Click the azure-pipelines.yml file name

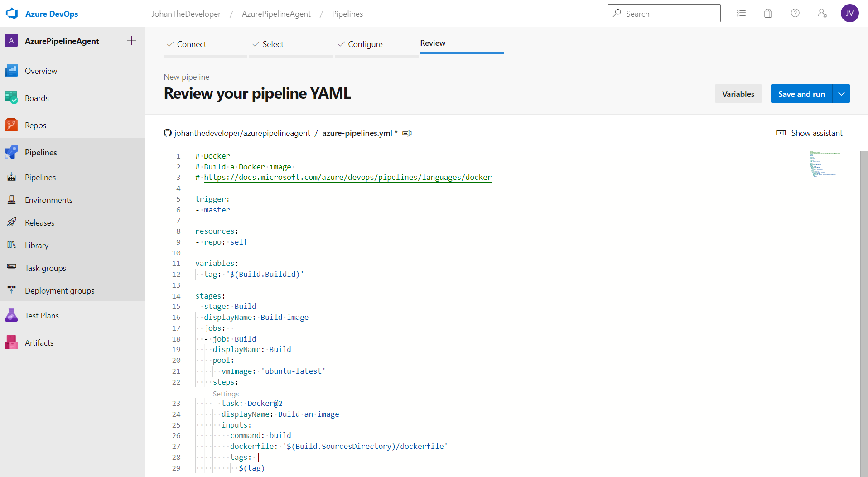pyautogui.click(x=357, y=133)
